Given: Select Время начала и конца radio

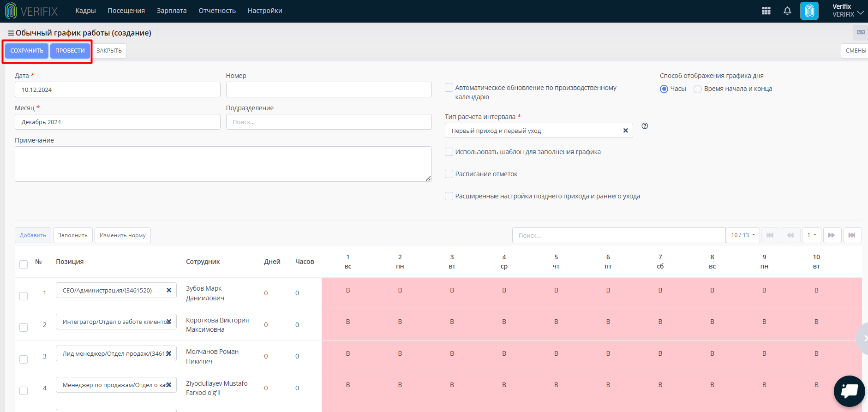Looking at the screenshot, I should click(698, 89).
